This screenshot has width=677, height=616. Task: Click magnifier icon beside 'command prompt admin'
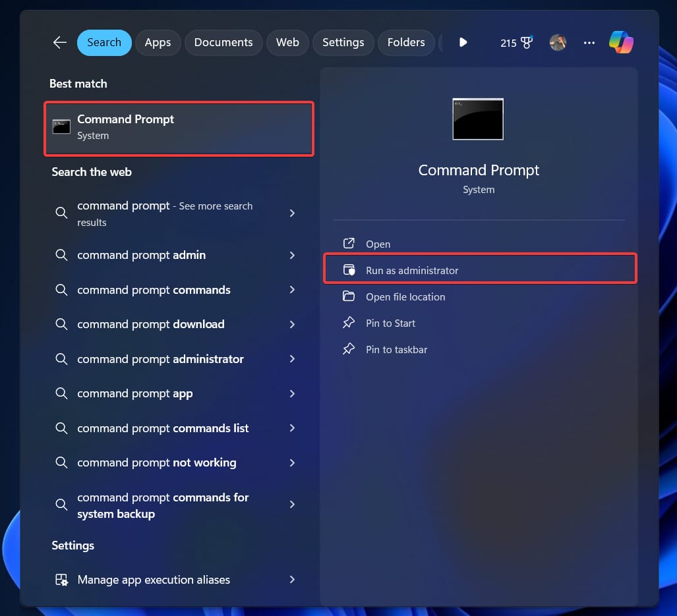[61, 255]
